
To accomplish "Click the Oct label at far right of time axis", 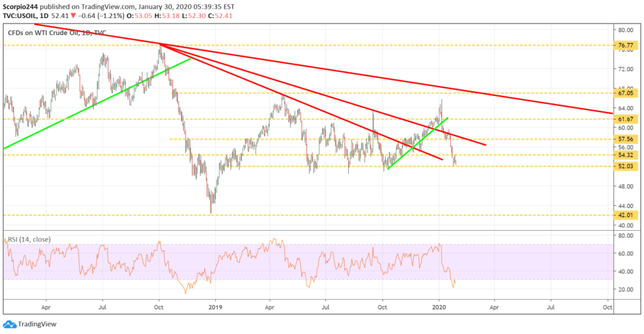I will [608, 307].
